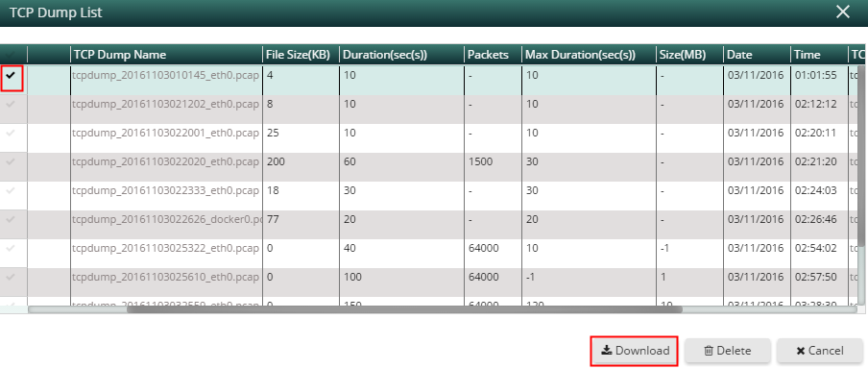Select file name tcpdump_20161103021202_eth0.pcap

tap(165, 104)
